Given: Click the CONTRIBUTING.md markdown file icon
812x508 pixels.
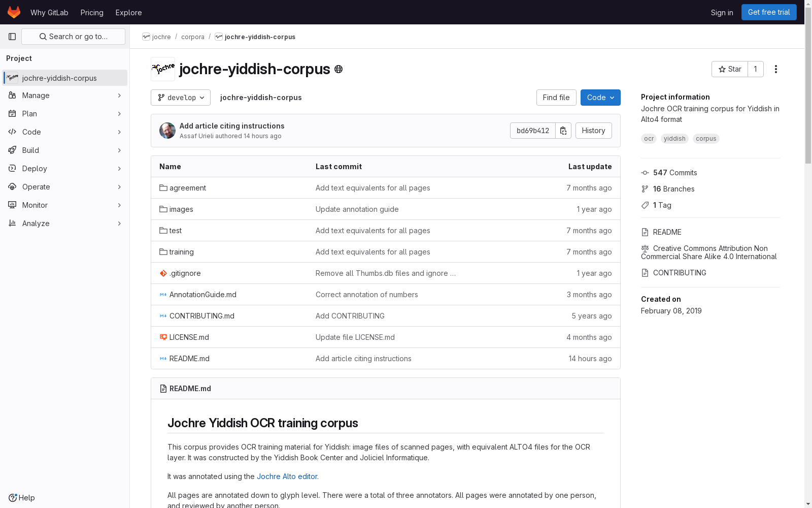Looking at the screenshot, I should (163, 316).
